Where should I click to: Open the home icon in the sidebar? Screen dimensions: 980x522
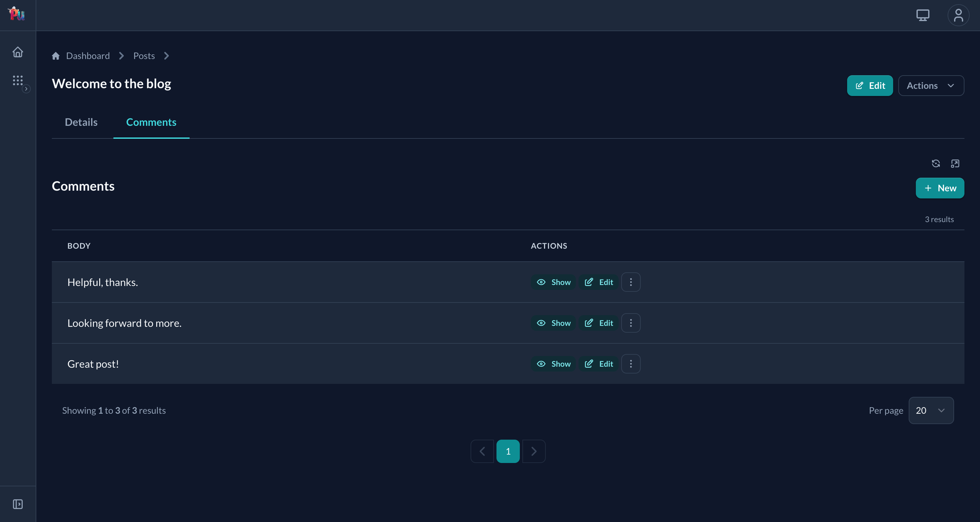[17, 52]
